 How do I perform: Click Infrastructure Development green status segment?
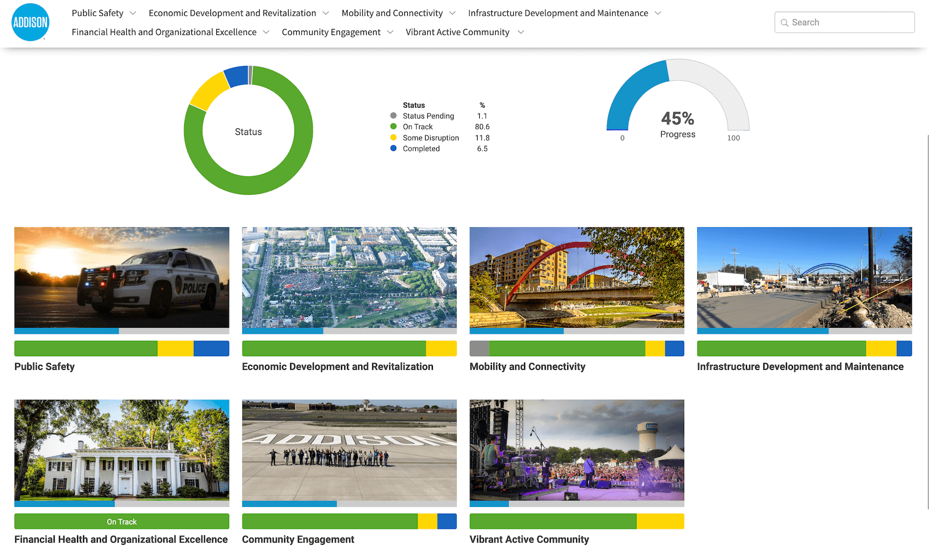[781, 349]
